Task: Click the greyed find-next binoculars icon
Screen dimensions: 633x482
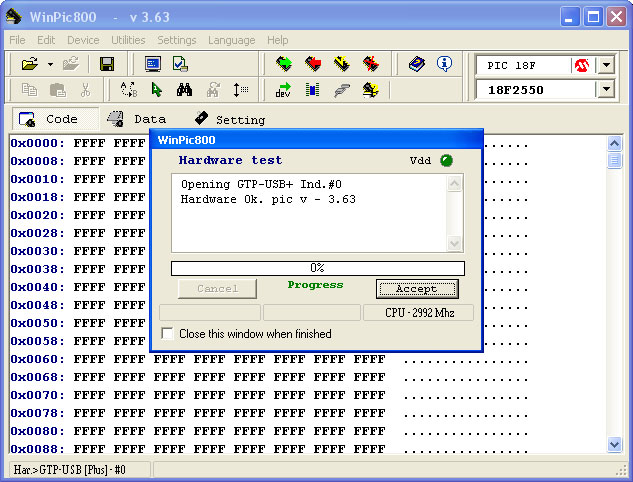Action: point(213,90)
